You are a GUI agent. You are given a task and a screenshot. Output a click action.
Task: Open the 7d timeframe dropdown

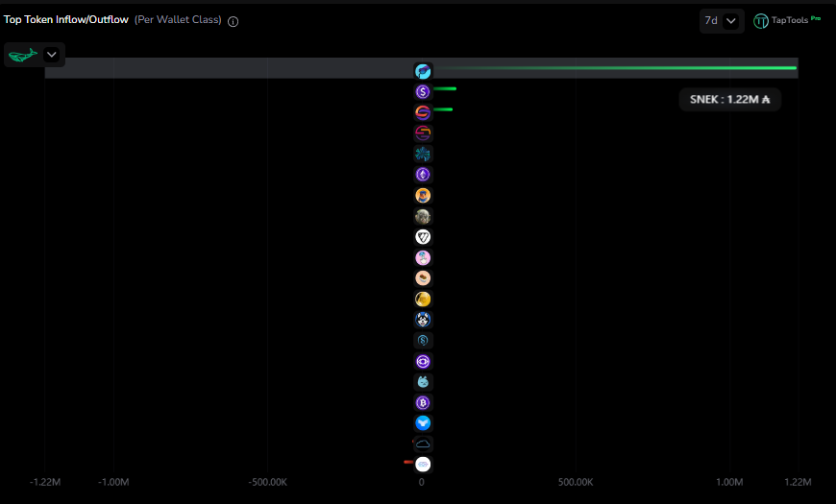point(722,21)
